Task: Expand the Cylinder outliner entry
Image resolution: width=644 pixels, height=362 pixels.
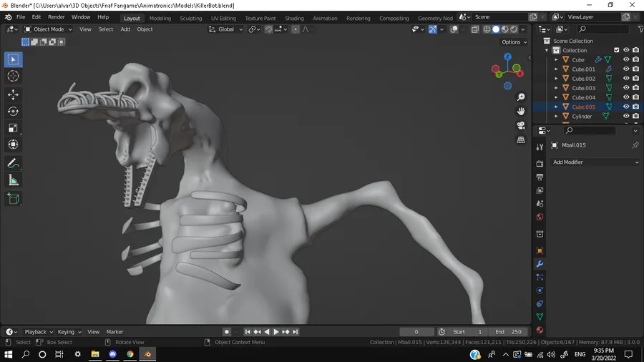Action: [x=556, y=116]
